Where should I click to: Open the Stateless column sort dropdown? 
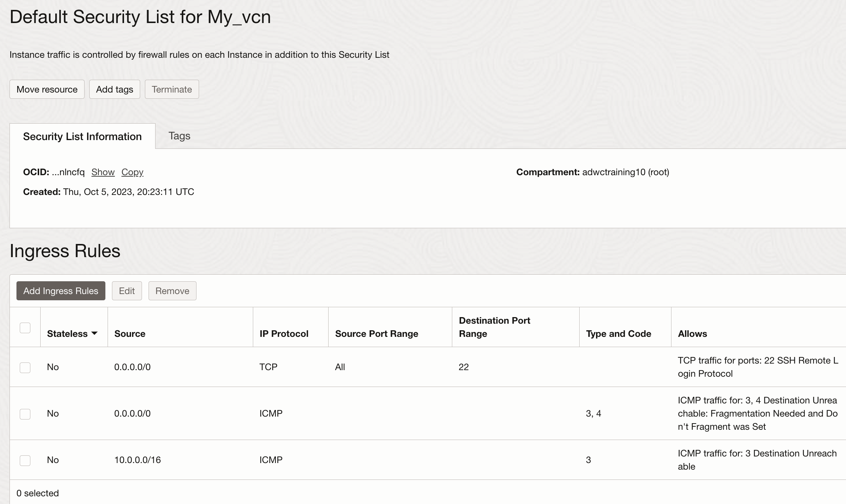point(95,333)
